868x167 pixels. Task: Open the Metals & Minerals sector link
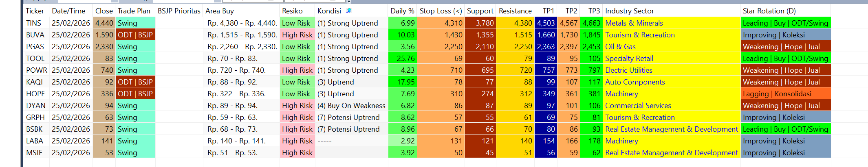pyautogui.click(x=634, y=23)
